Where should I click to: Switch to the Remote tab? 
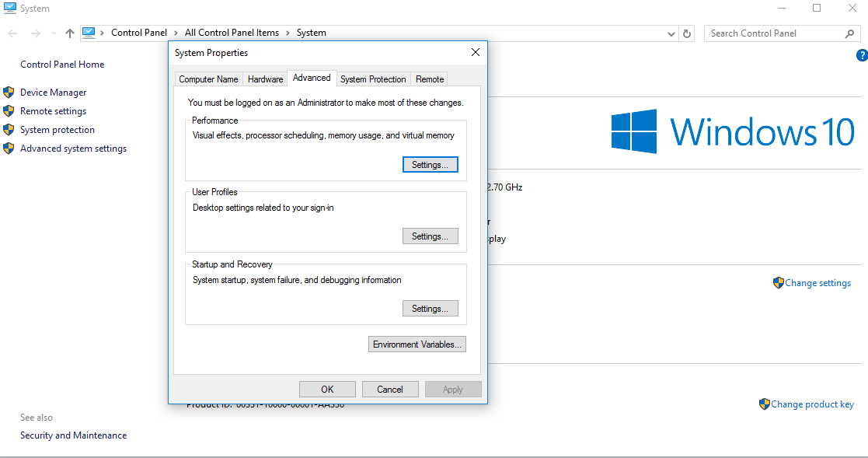point(430,79)
